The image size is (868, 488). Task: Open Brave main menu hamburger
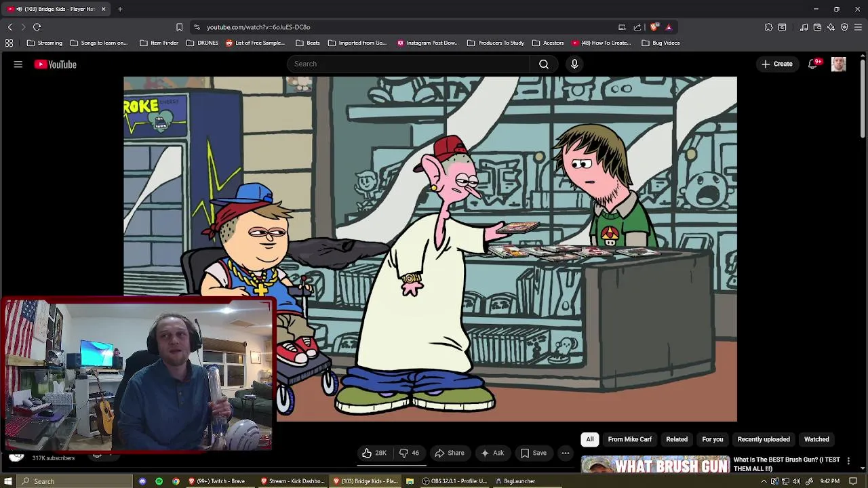point(859,27)
